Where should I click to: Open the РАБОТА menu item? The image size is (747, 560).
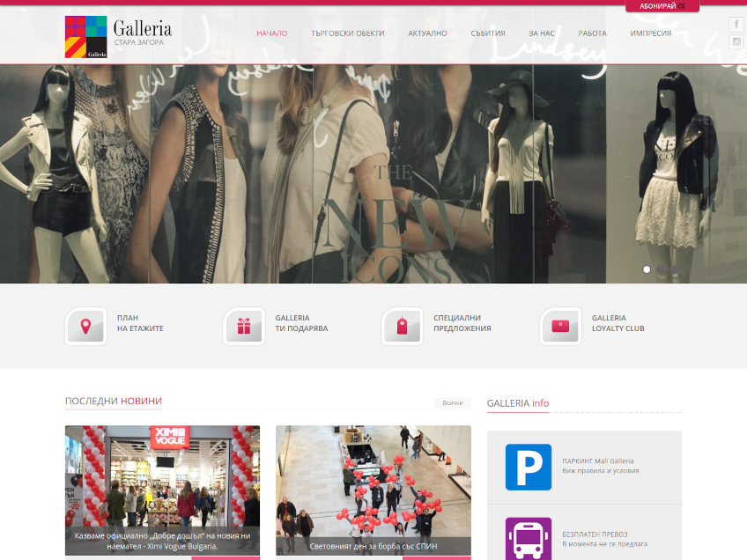coord(592,33)
